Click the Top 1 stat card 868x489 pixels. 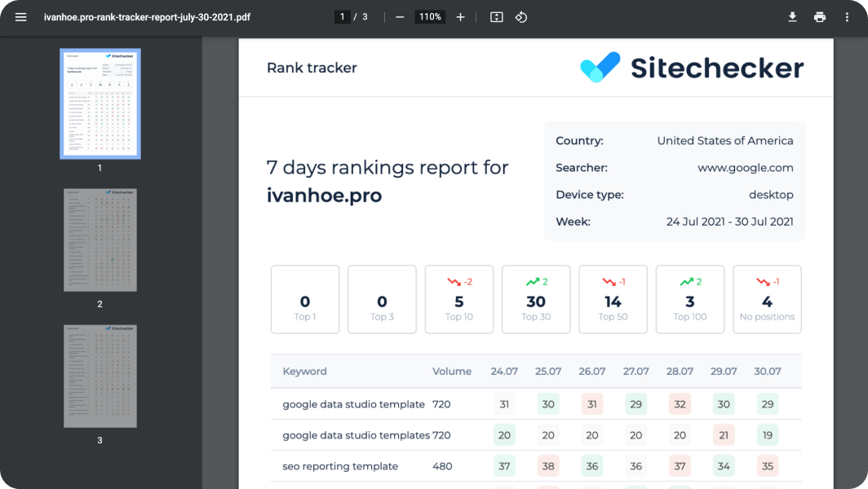[x=305, y=299]
